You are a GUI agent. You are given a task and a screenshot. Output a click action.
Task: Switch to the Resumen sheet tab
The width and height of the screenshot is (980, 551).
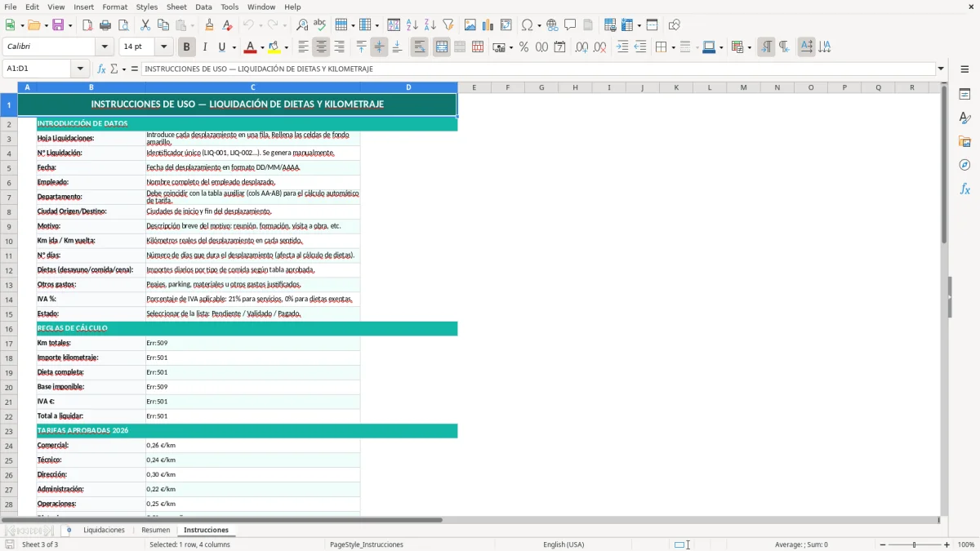click(x=155, y=531)
